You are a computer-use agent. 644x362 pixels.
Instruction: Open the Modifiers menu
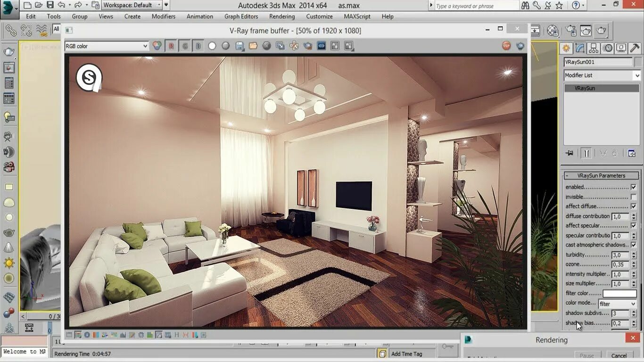[x=164, y=16]
